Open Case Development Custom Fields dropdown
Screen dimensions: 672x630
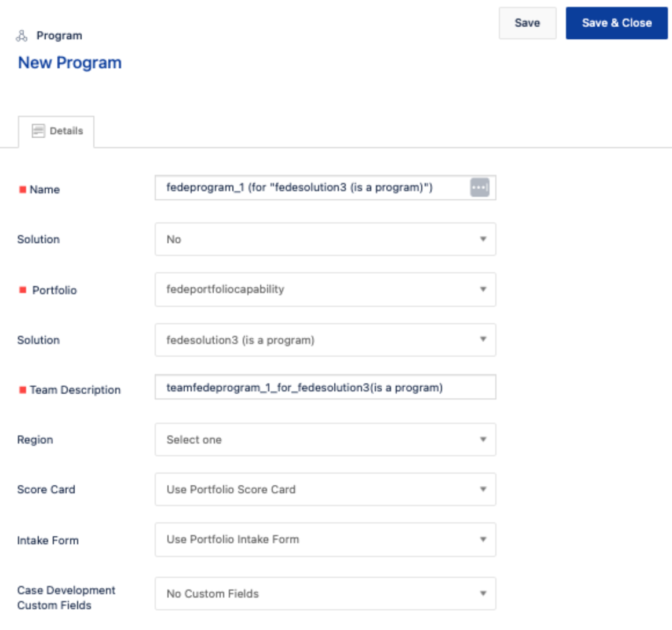(326, 594)
